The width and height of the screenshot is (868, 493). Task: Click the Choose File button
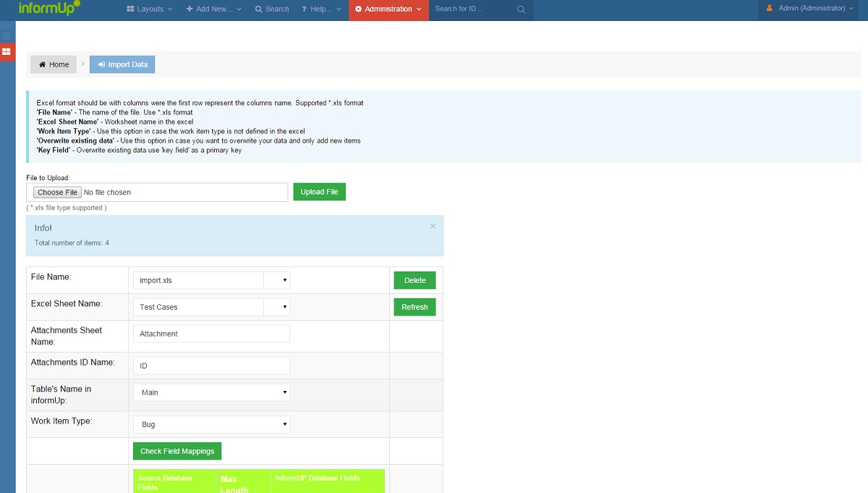[x=57, y=193]
